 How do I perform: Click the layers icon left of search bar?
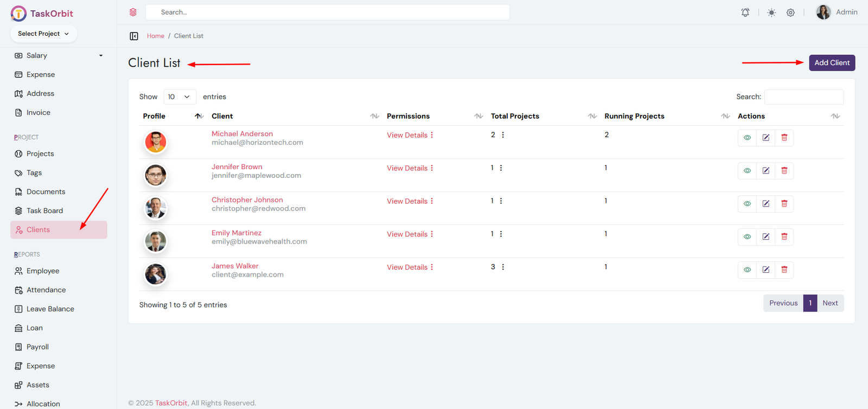[133, 12]
